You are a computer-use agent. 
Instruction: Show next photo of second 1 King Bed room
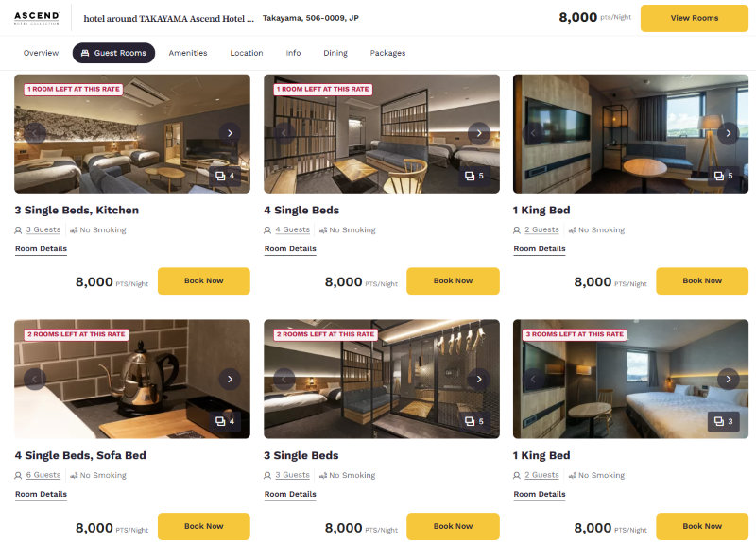point(729,380)
